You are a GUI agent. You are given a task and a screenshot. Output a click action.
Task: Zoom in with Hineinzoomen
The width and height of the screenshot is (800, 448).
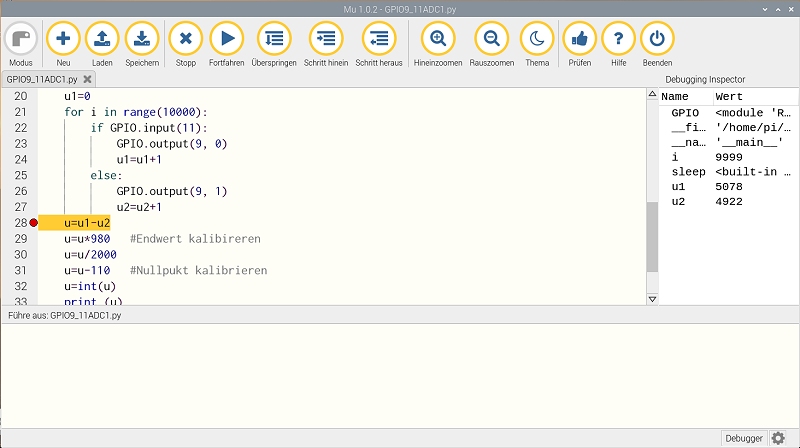coord(437,40)
